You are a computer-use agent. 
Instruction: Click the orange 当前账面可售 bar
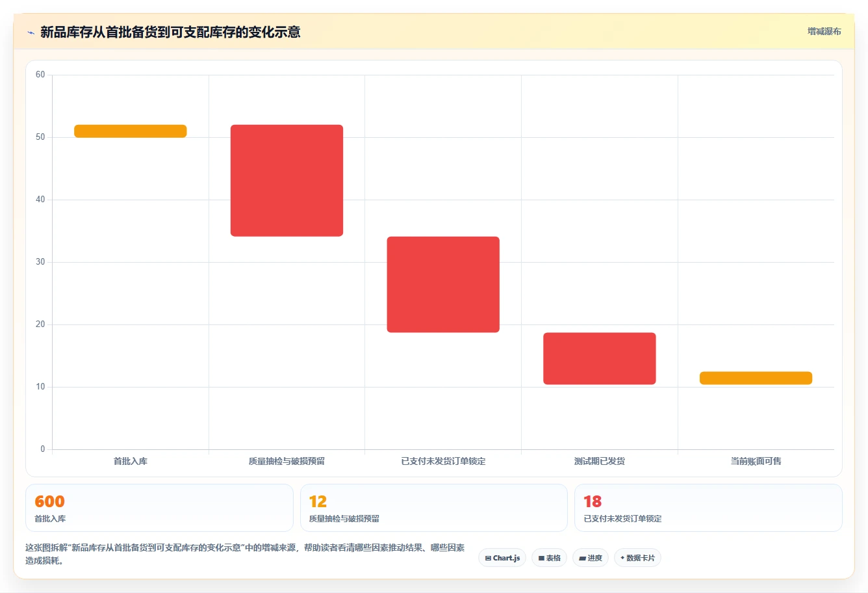pos(756,378)
